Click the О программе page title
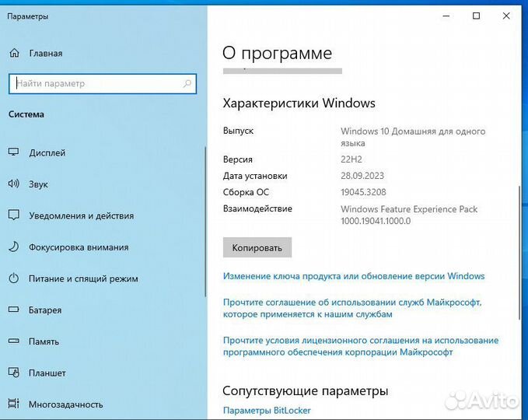Image resolution: width=528 pixels, height=420 pixels. (277, 53)
